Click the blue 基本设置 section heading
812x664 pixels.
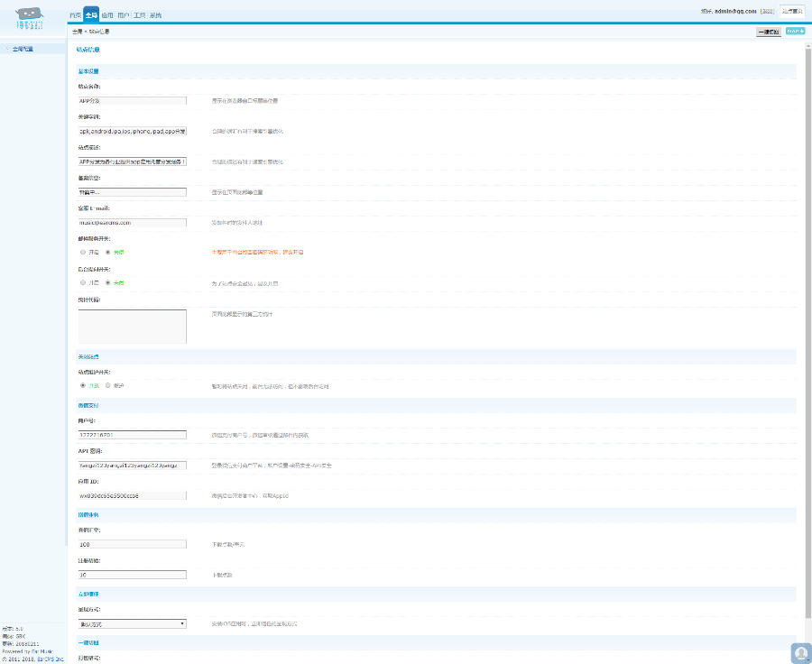pos(88,71)
